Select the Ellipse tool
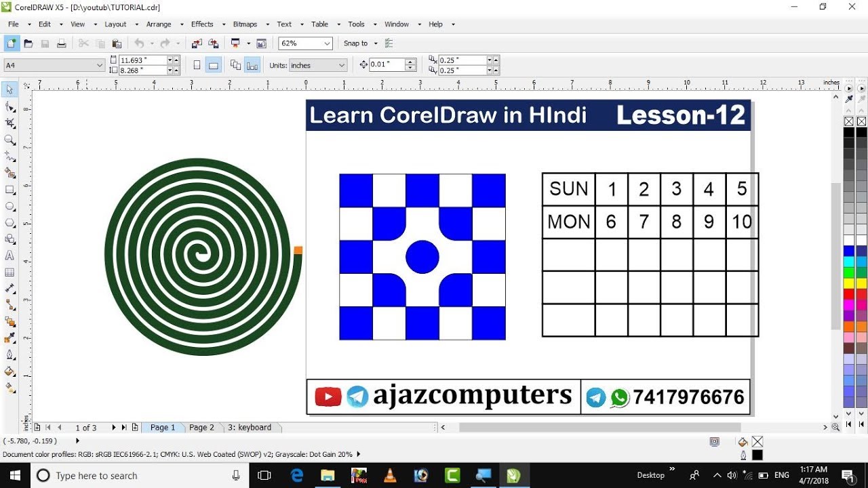 pyautogui.click(x=9, y=206)
